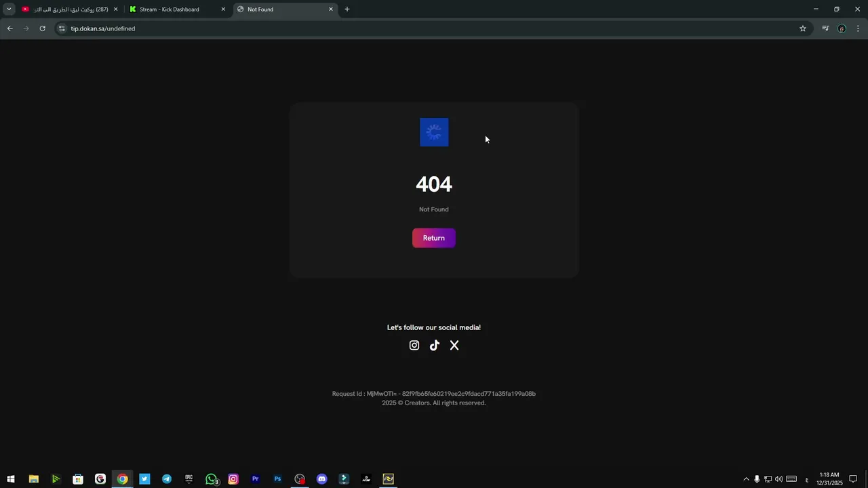Open touch keyboard icon in tray
Image resolution: width=868 pixels, height=488 pixels.
tap(791, 479)
